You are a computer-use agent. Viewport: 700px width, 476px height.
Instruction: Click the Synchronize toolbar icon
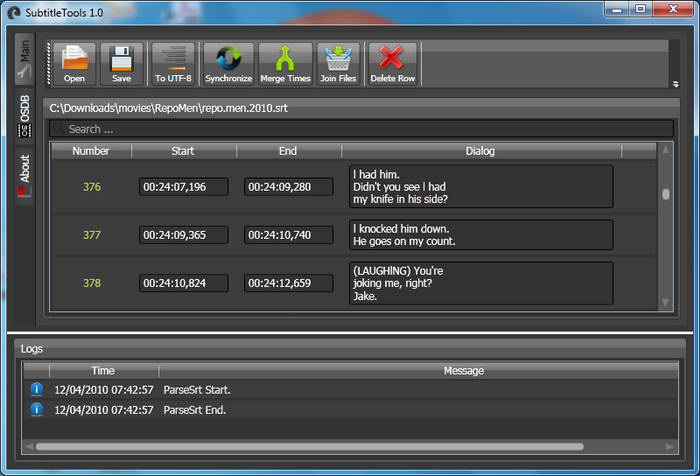coord(229,64)
